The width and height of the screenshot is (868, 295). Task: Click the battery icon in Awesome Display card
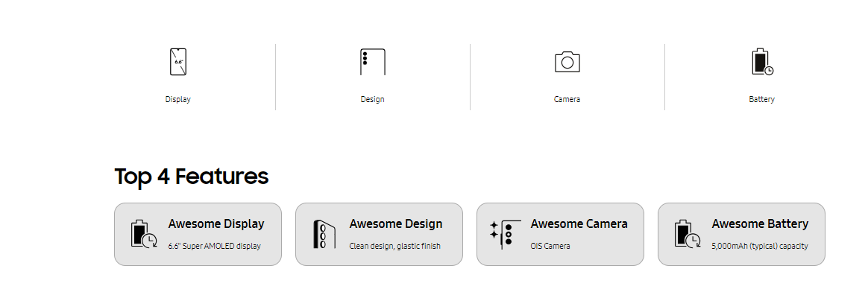pos(143,234)
